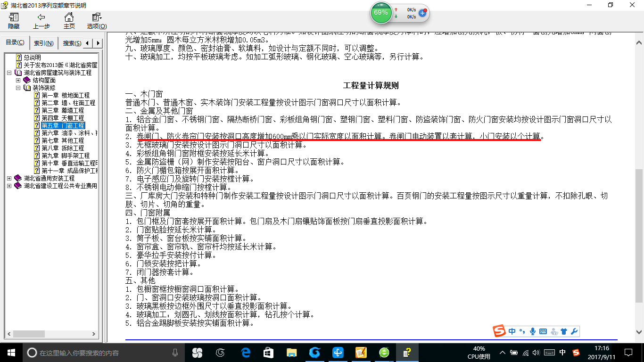
Task: Open 第九章 脚手架工程
Action: pos(66,156)
